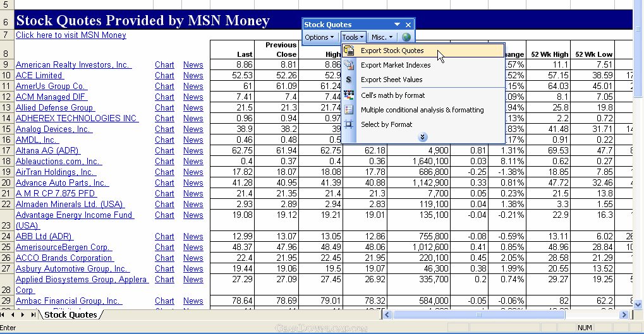
Task: Click the next sheet navigation arrow
Action: coord(23,314)
